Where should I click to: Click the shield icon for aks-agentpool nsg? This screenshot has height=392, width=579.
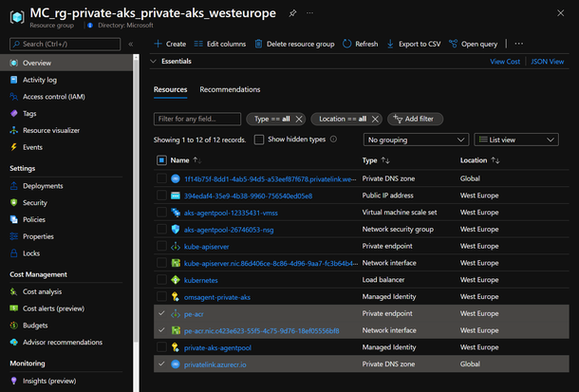(176, 230)
